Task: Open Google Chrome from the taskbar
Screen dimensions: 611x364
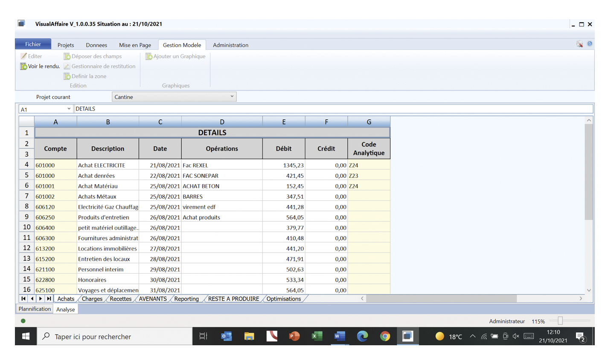Action: pos(385,336)
